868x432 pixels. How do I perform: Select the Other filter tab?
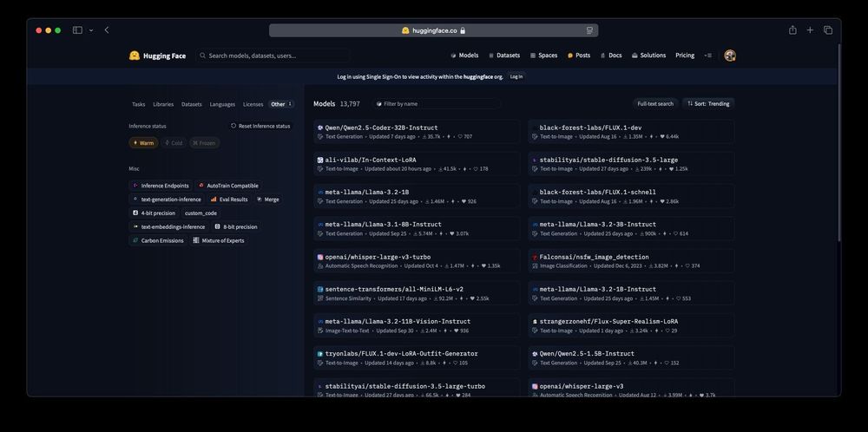pyautogui.click(x=281, y=104)
